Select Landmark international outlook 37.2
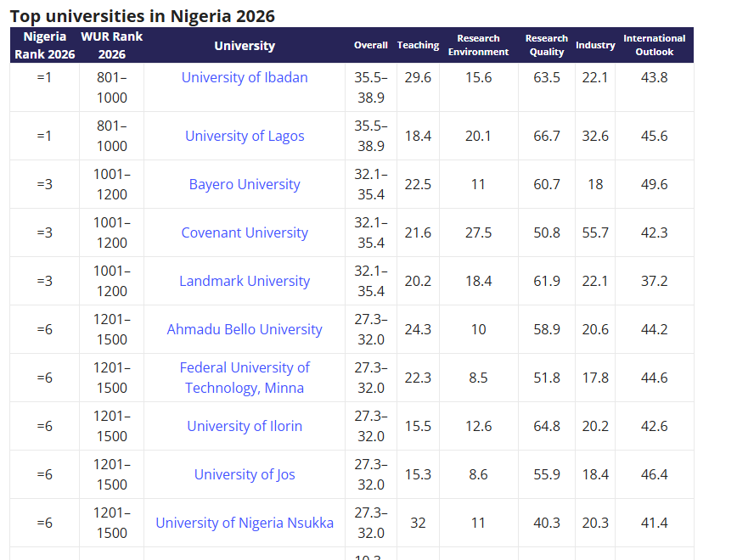The image size is (737, 560). 655,281
